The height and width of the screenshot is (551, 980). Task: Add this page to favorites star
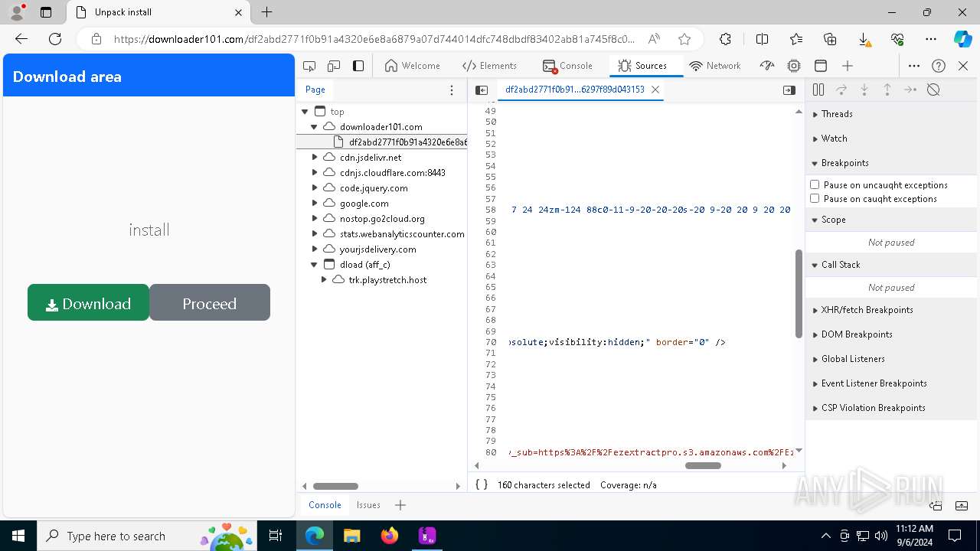[x=684, y=39]
